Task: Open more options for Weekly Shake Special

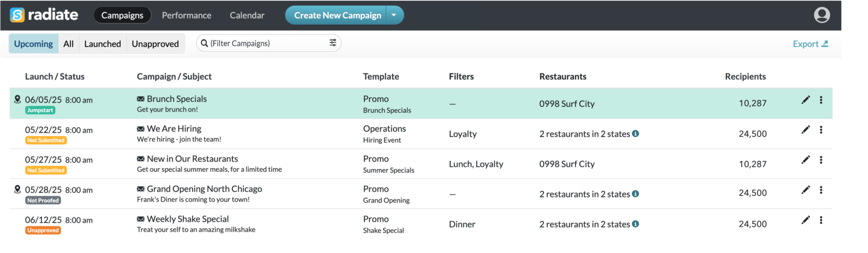Action: click(x=821, y=220)
